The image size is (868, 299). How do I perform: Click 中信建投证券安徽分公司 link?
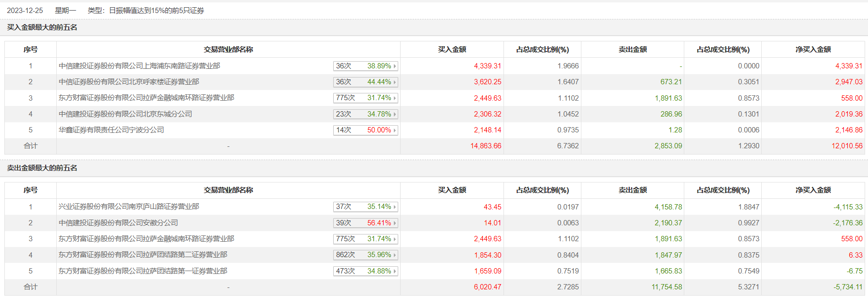point(118,223)
